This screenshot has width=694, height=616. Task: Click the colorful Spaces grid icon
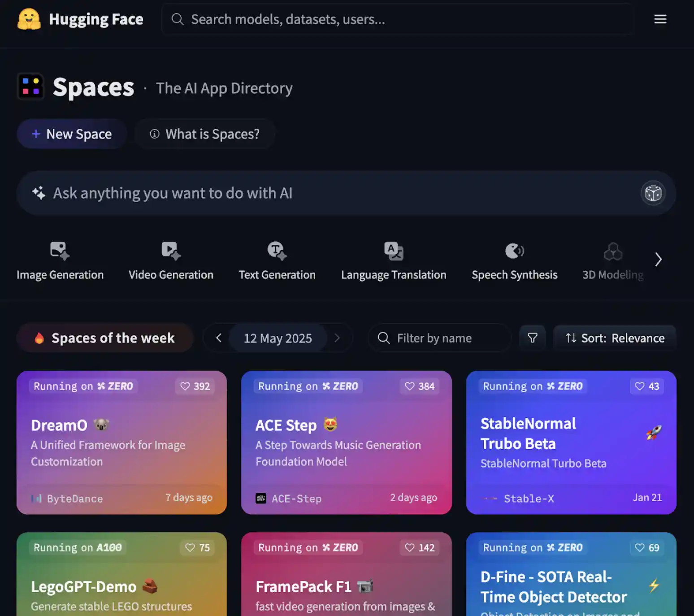coord(31,86)
